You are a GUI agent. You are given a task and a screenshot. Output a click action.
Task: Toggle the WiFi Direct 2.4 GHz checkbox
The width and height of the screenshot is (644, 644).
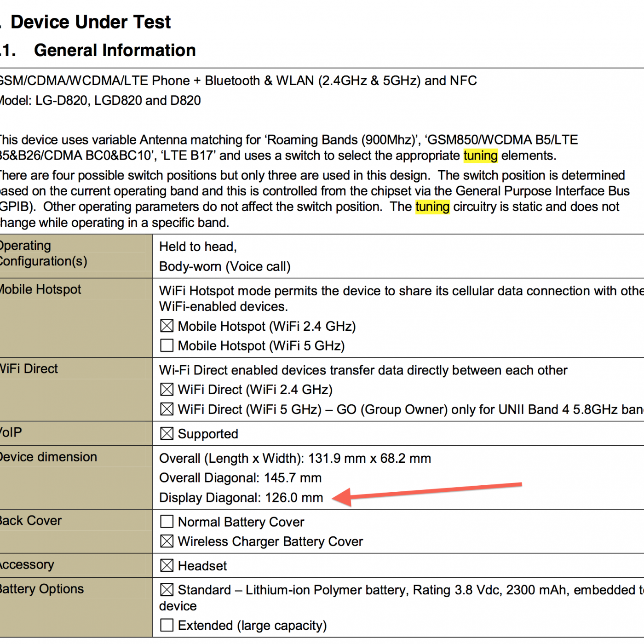point(167,390)
